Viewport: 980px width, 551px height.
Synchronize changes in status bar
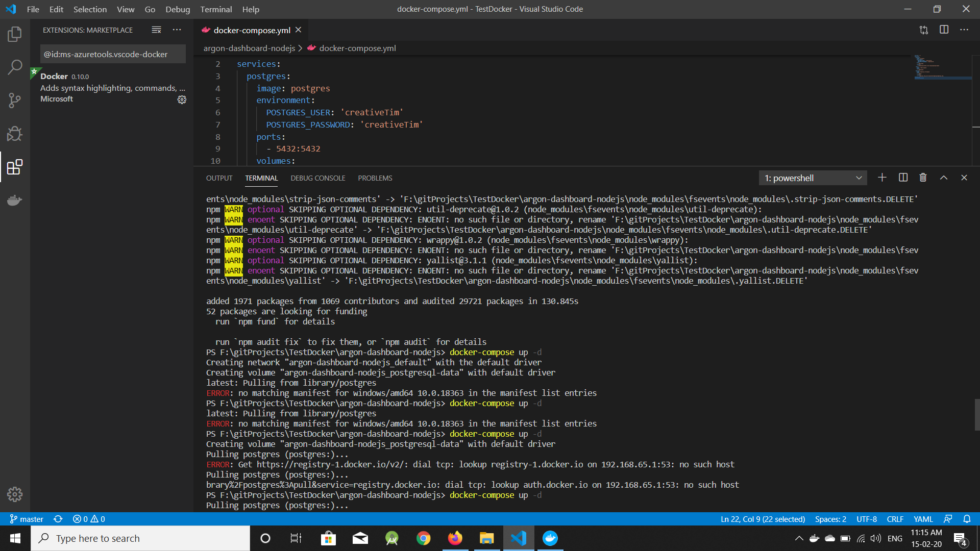58,519
